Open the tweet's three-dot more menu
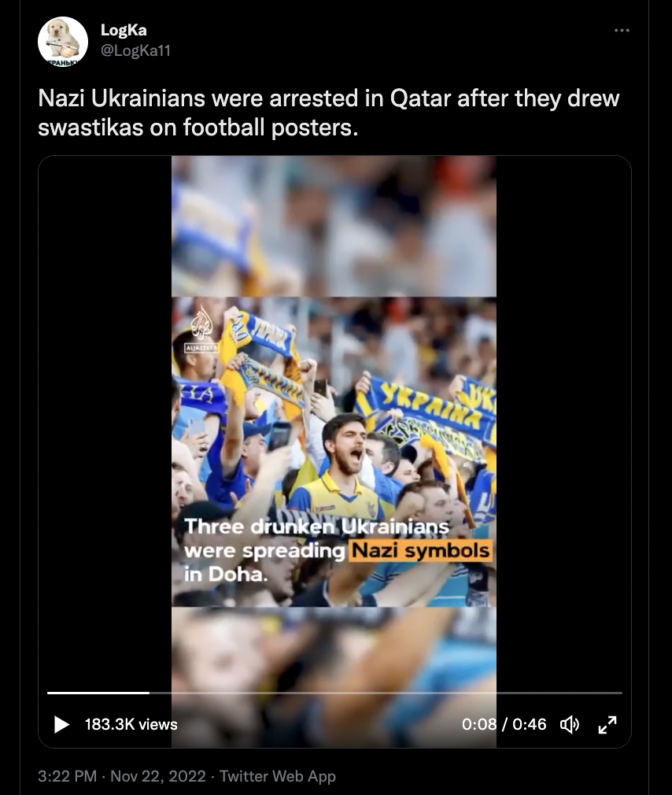Viewport: 672px width, 795px height. pyautogui.click(x=622, y=31)
